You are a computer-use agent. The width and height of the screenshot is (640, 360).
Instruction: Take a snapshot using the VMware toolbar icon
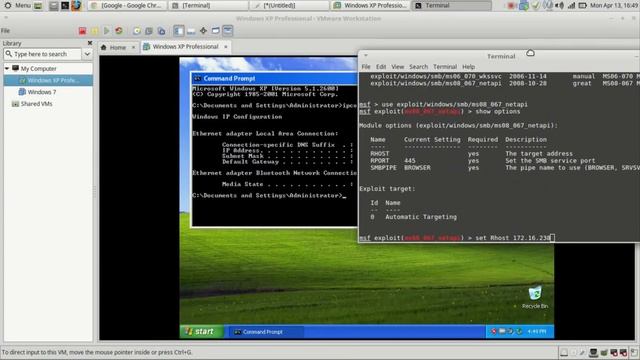[x=137, y=31]
